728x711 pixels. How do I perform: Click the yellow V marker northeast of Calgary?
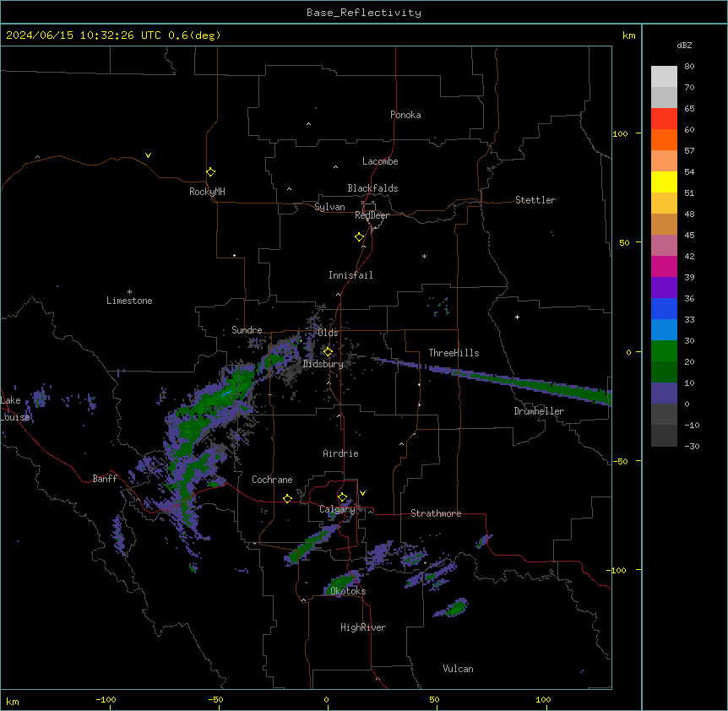(362, 493)
